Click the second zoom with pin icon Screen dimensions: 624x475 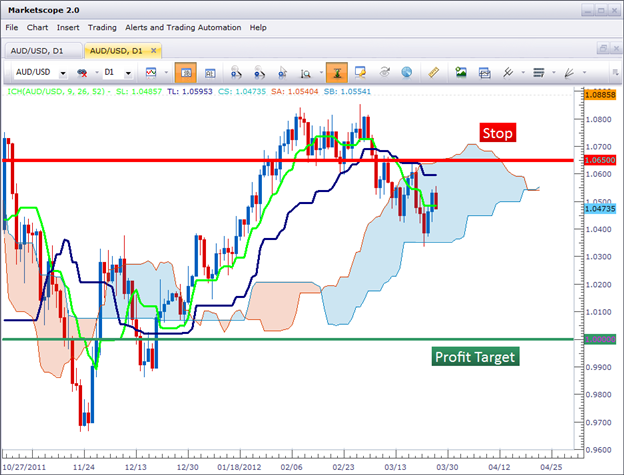pos(259,72)
